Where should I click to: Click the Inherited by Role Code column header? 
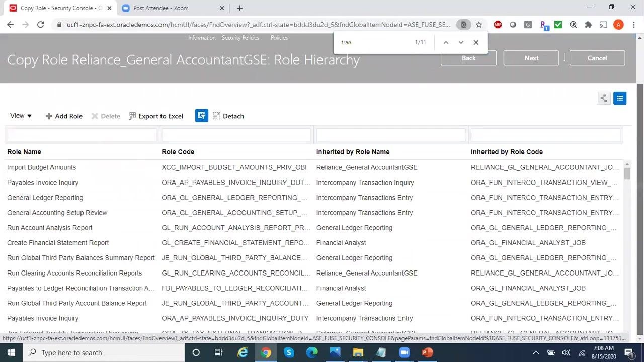(x=507, y=152)
